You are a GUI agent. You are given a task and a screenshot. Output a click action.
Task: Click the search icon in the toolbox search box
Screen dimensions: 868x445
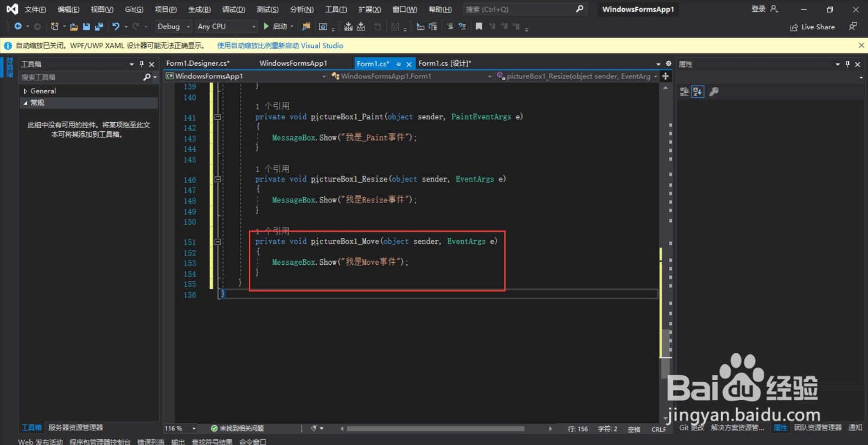point(146,77)
